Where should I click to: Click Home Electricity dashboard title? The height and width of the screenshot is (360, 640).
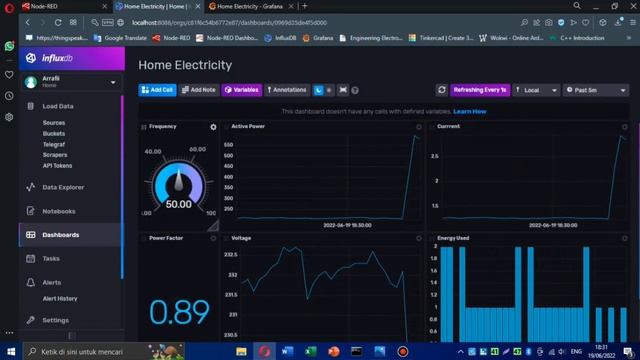click(185, 65)
